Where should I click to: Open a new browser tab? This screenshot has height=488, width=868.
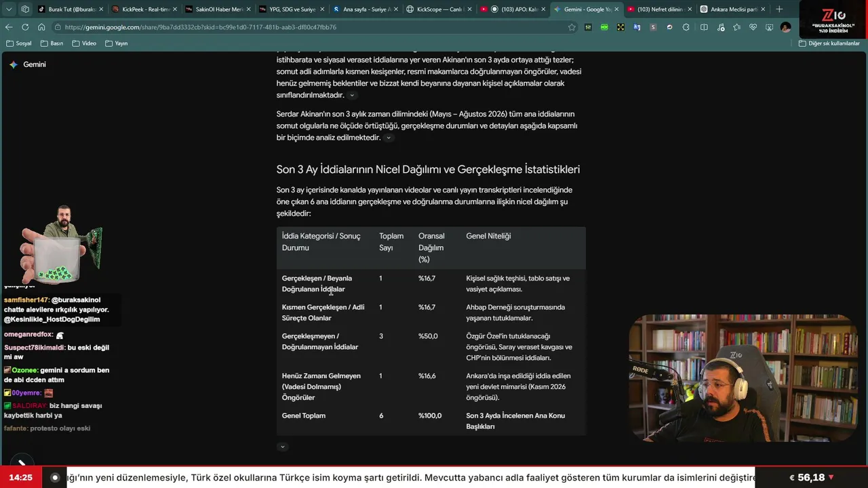point(779,9)
